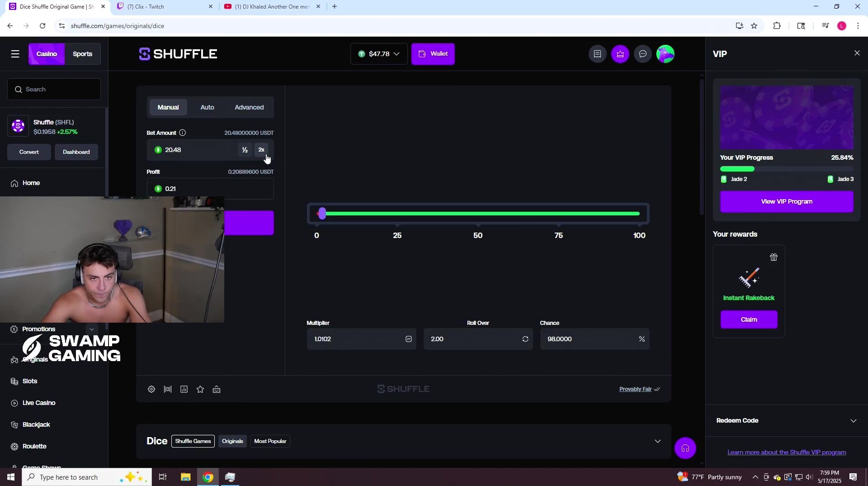Click the hotkeys keyboard icon

click(x=217, y=389)
